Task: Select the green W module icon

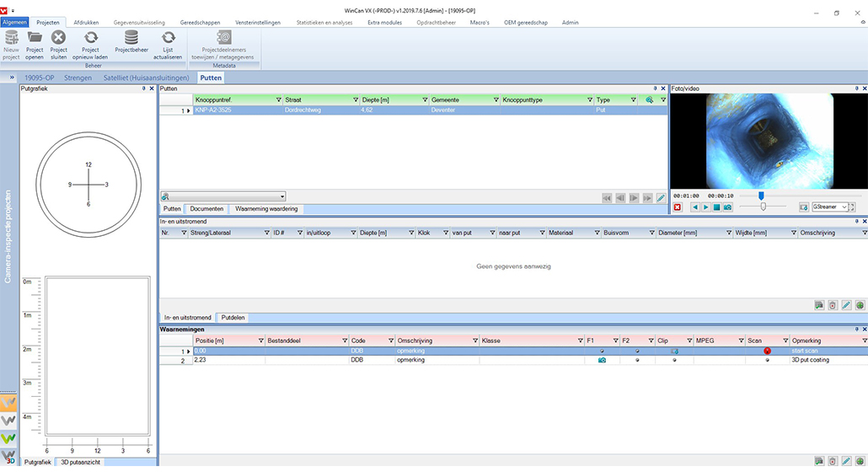Action: click(x=8, y=438)
